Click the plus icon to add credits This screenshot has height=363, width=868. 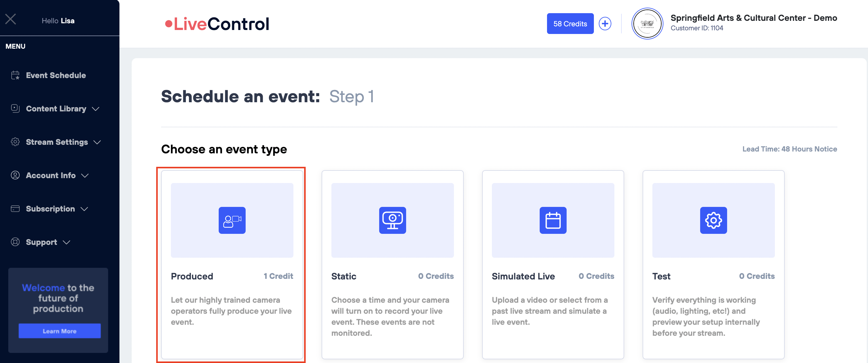pos(605,24)
